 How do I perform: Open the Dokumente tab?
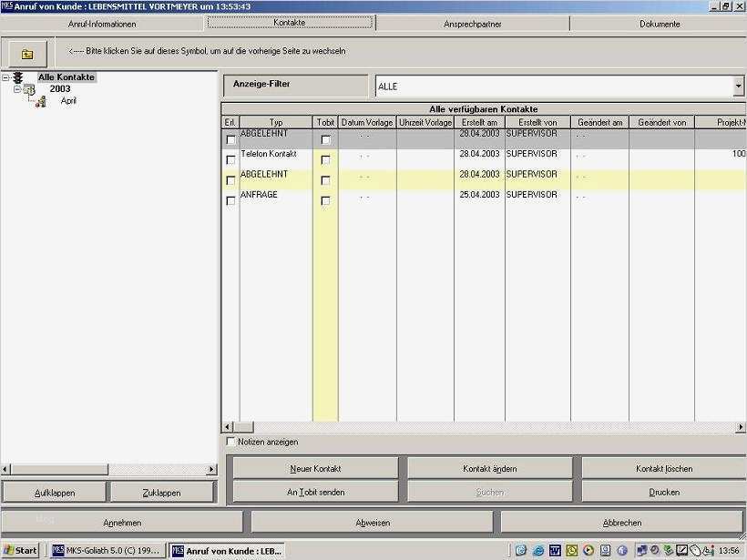pos(660,24)
